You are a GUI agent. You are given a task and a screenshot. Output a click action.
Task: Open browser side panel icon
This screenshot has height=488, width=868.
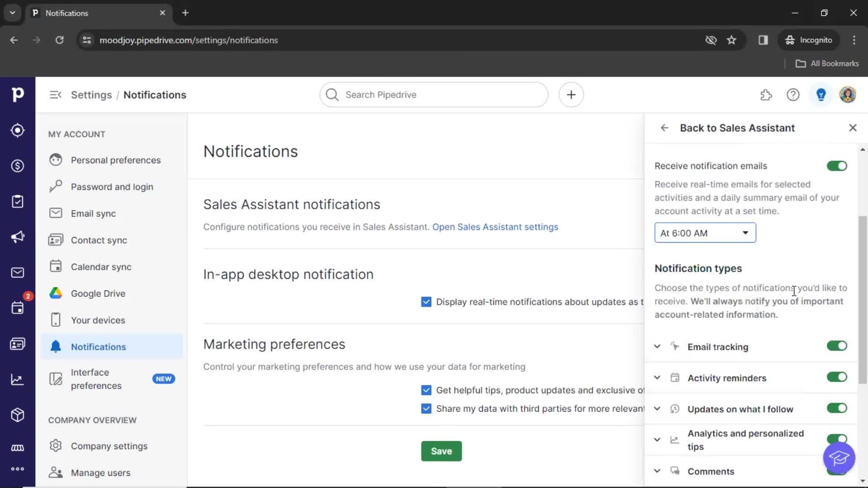tap(763, 40)
